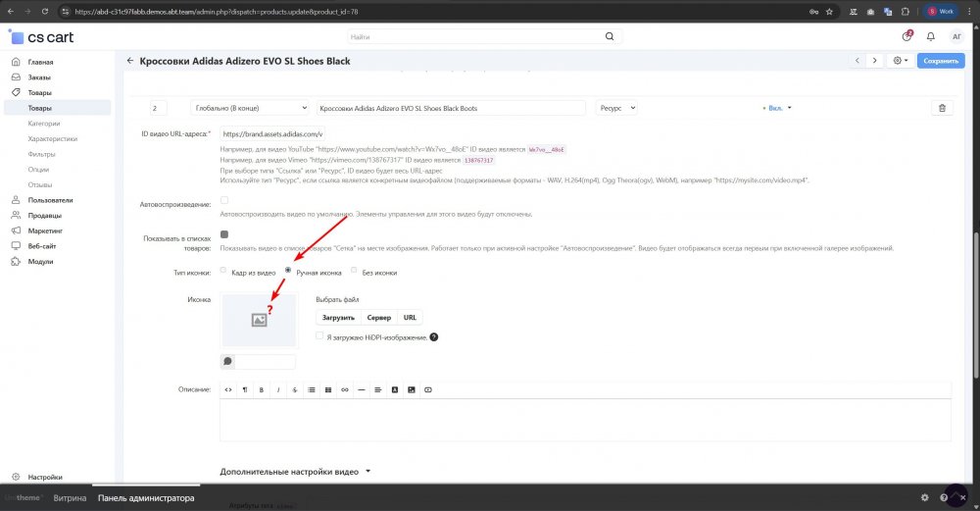Open the "Ресурс" video type dropdown

coord(617,108)
